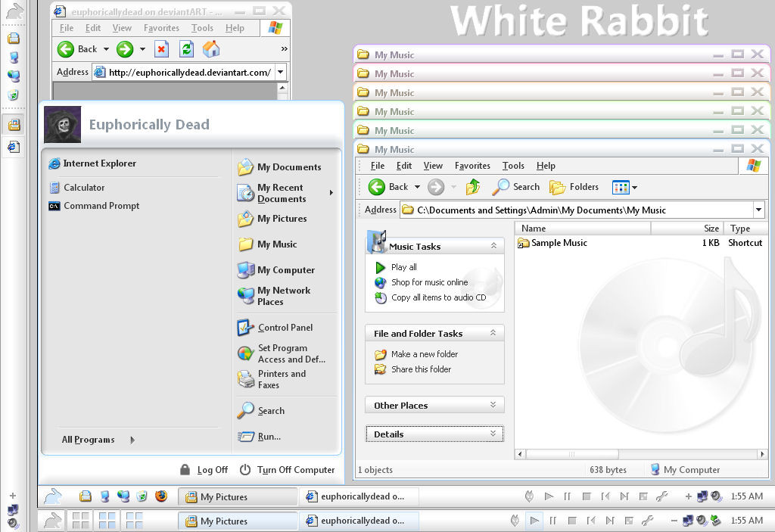The width and height of the screenshot is (775, 532).
Task: Open the Back history dropdown in Internet Explorer
Action: (x=106, y=49)
